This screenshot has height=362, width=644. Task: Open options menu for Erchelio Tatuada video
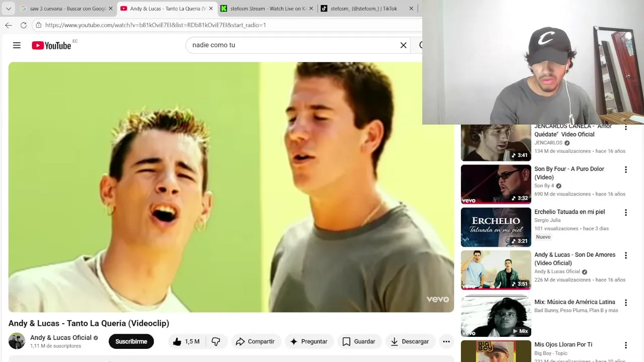pyautogui.click(x=626, y=213)
